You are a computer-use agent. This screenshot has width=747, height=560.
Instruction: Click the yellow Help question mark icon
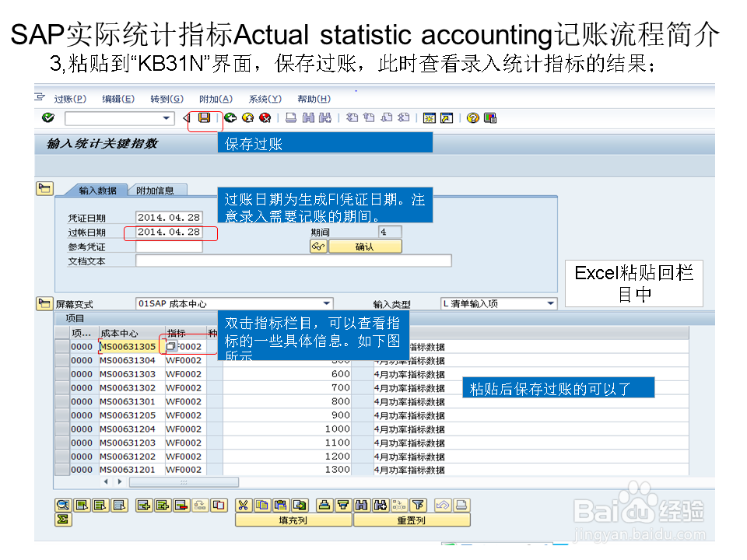(x=472, y=117)
